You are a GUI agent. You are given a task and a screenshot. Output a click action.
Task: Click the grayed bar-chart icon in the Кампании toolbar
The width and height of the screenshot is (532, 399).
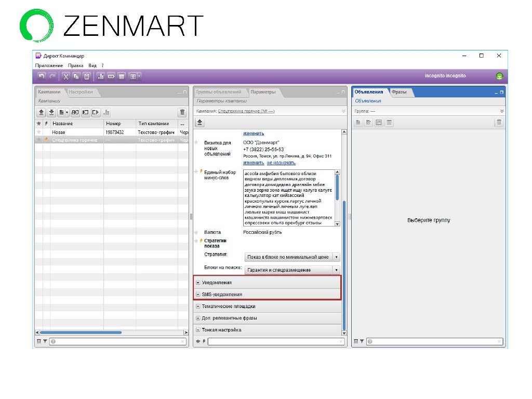click(106, 112)
